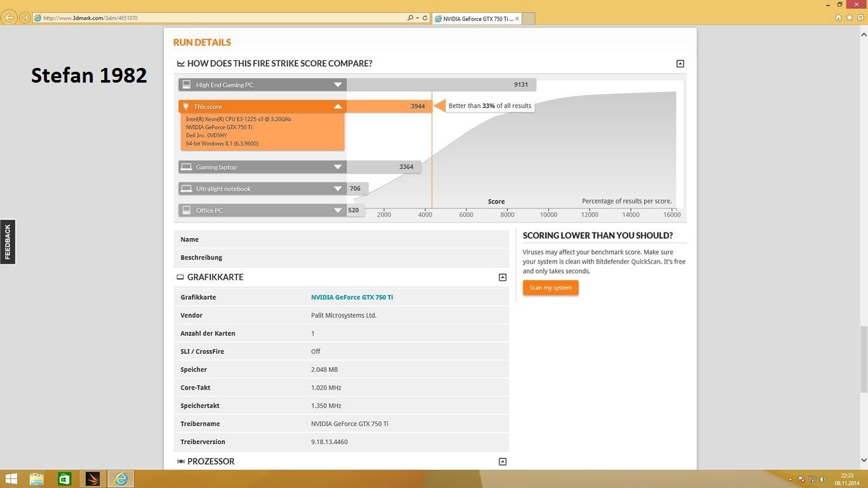The width and height of the screenshot is (868, 488).
Task: Open the Windows Store taskbar icon
Action: (64, 478)
